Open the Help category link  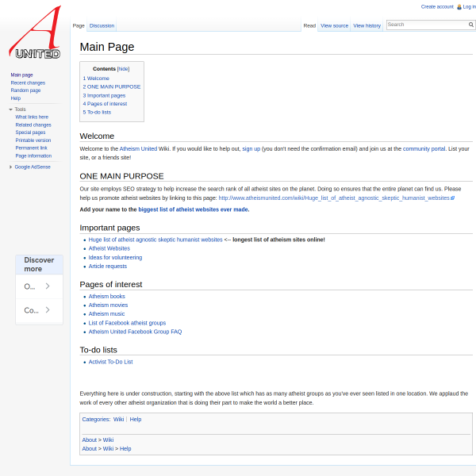(x=136, y=419)
